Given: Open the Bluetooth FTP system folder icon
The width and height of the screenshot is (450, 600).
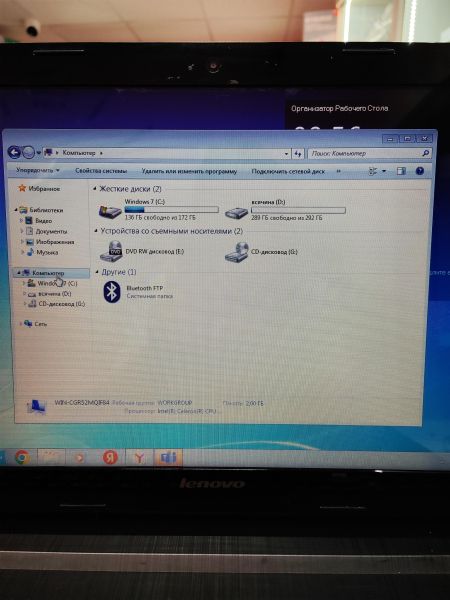Looking at the screenshot, I should tap(112, 292).
